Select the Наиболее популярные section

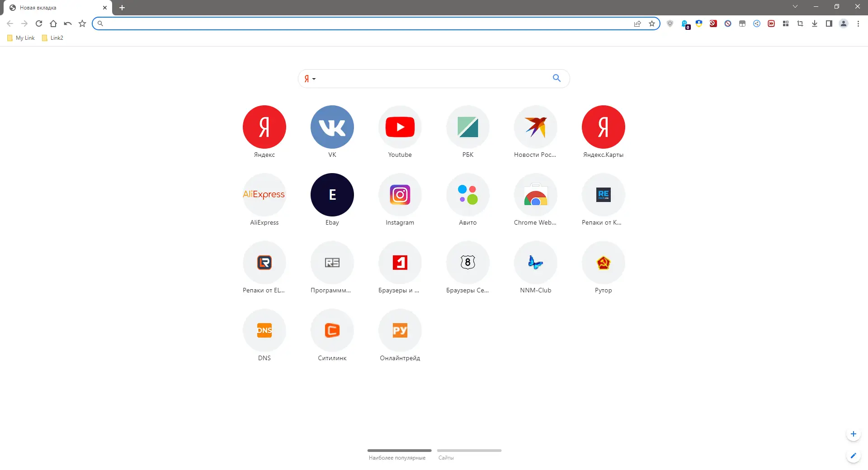[398, 457]
